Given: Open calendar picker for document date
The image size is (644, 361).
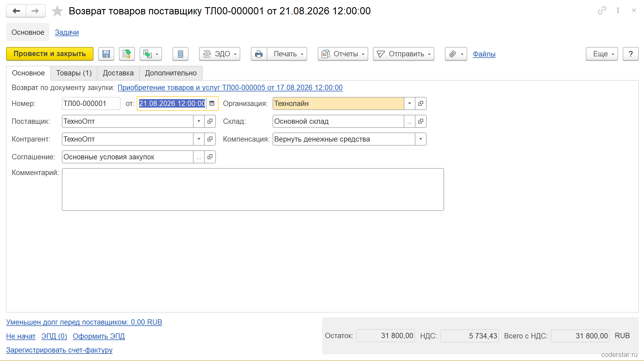Looking at the screenshot, I should point(212,103).
